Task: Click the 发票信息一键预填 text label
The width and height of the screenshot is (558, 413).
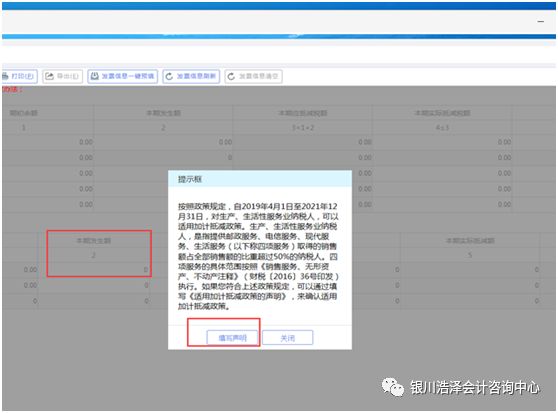Action: tap(127, 76)
